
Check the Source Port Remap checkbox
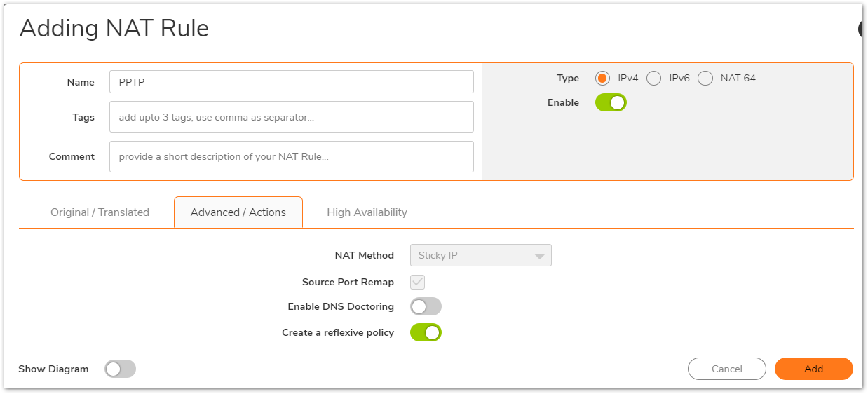point(418,282)
